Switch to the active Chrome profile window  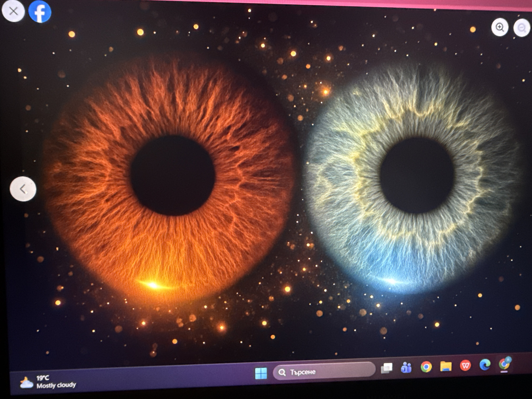504,364
